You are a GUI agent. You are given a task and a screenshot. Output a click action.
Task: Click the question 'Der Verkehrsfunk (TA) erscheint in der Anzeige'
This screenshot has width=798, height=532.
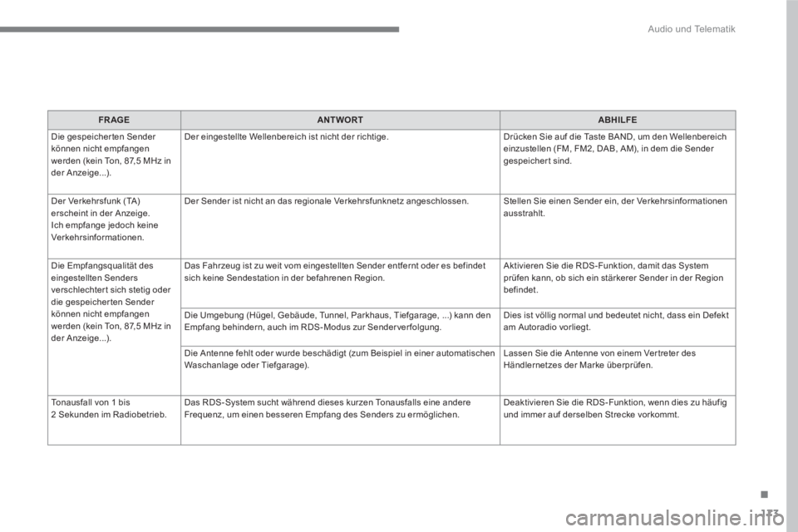(x=114, y=226)
